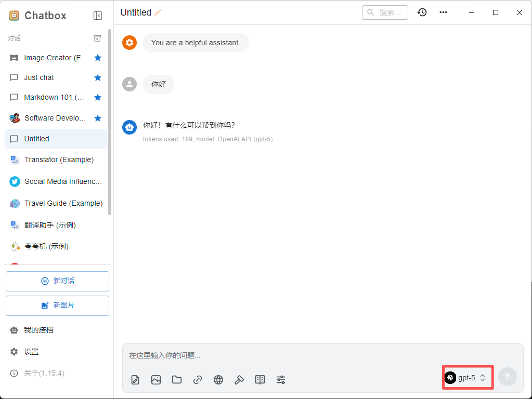
Task: Click the archive icon beside 对话 label
Action: (97, 38)
